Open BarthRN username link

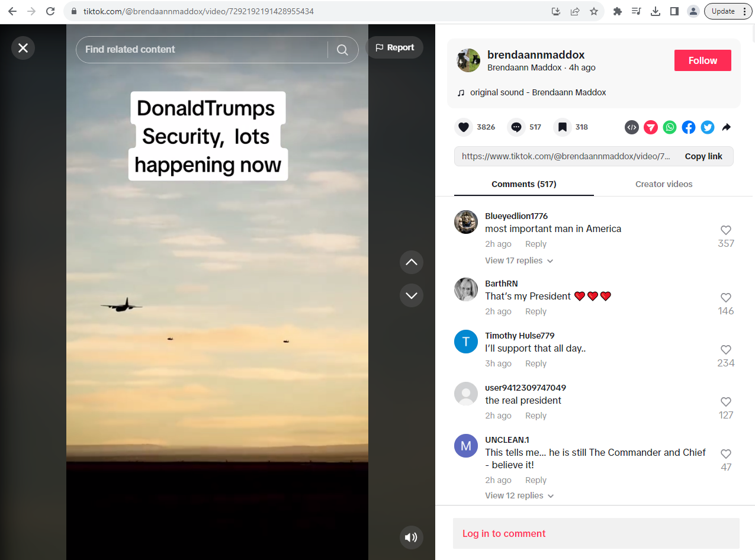tap(502, 284)
